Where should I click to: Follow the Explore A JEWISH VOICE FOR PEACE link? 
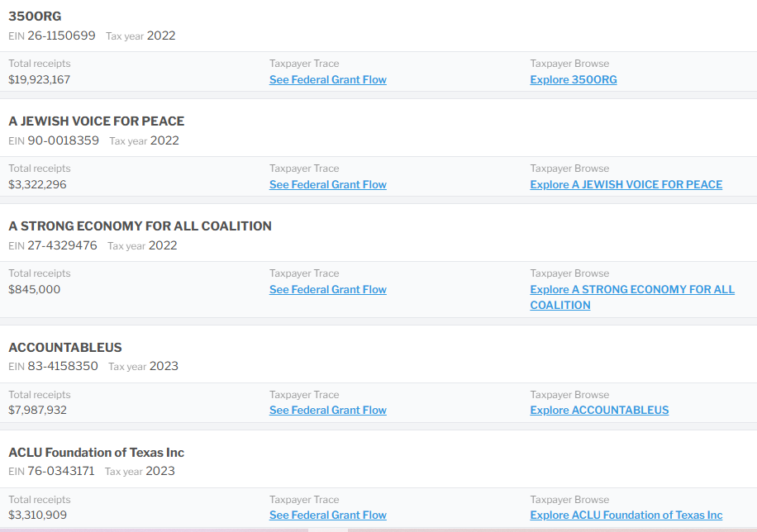[626, 185]
